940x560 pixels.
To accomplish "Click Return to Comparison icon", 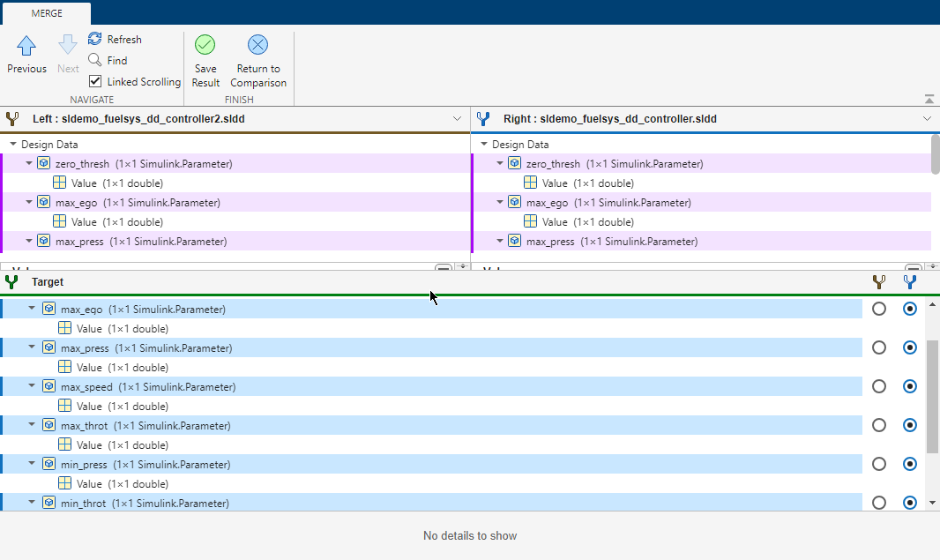I will [257, 45].
